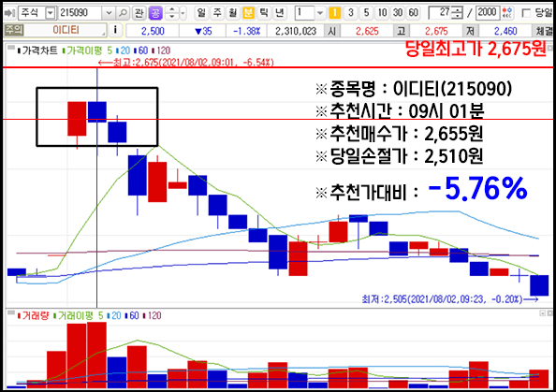Switch to weekly 주 chart period
Screen dimensions: 556x392
coord(217,13)
